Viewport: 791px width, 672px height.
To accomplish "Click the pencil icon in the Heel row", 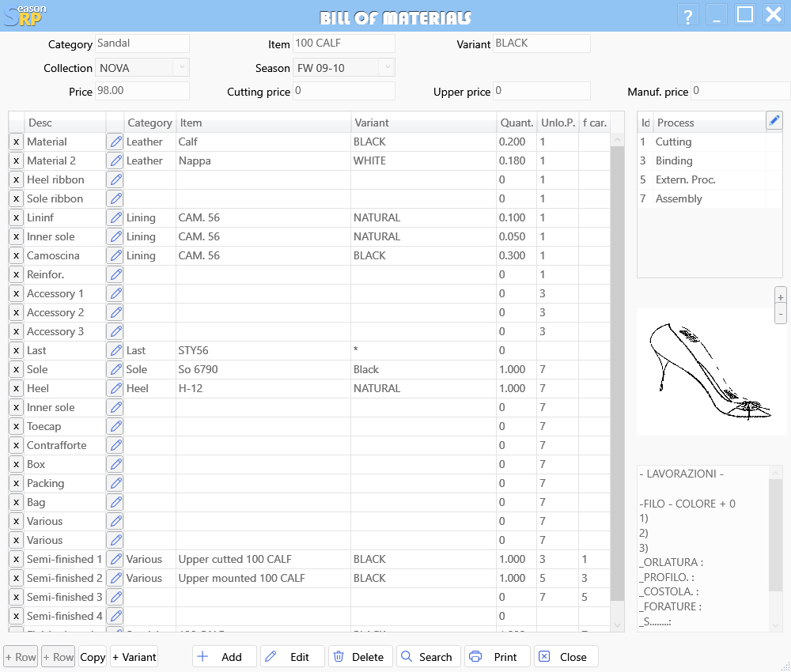I will (x=115, y=388).
